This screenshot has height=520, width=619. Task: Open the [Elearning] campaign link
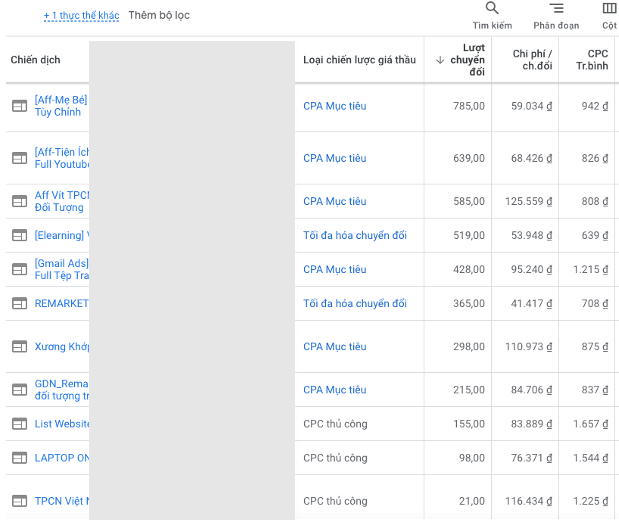tap(62, 235)
